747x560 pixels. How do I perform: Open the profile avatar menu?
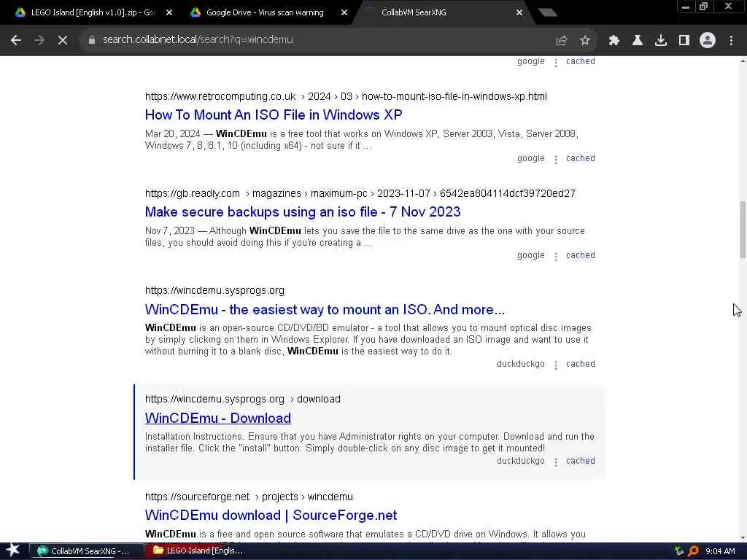click(708, 40)
